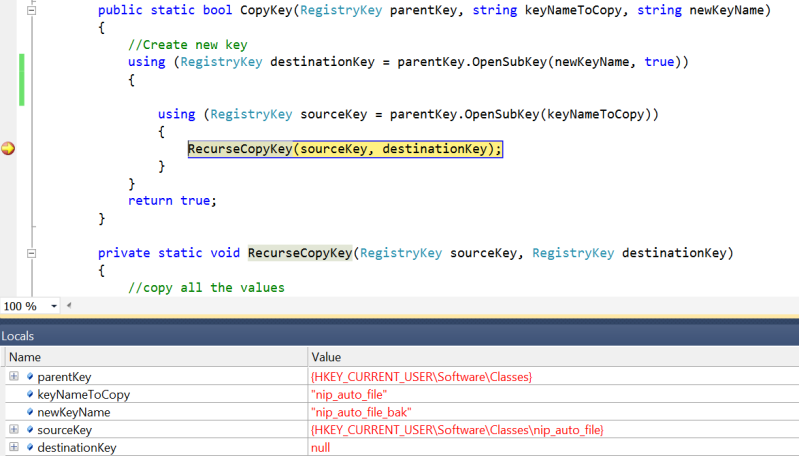
Task: Click RecurseCopyKey in the method declaration
Action: pos(300,253)
